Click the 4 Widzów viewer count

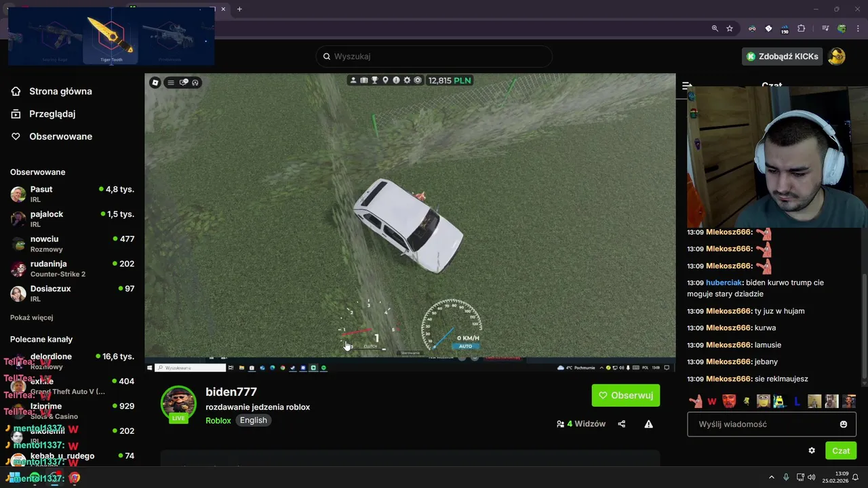[581, 424]
